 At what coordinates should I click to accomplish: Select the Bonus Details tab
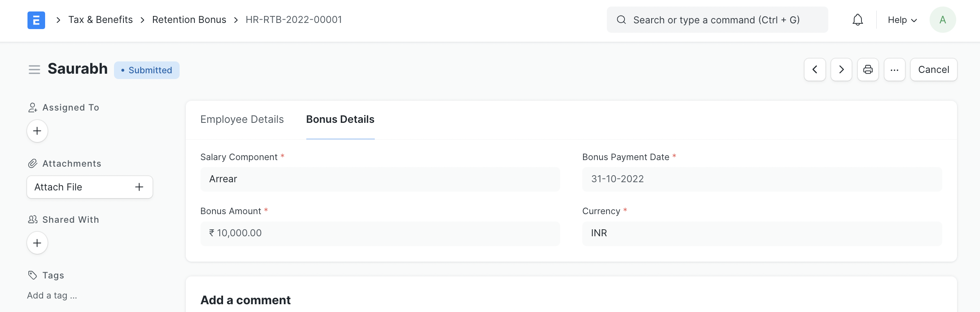click(340, 119)
